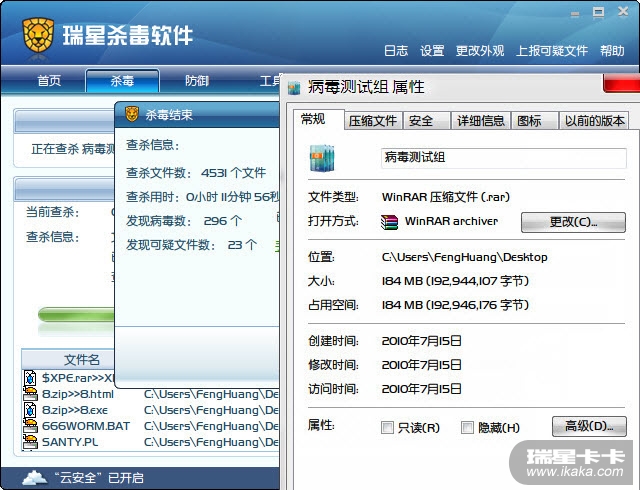Click the 文件名 column header

pyautogui.click(x=68, y=359)
